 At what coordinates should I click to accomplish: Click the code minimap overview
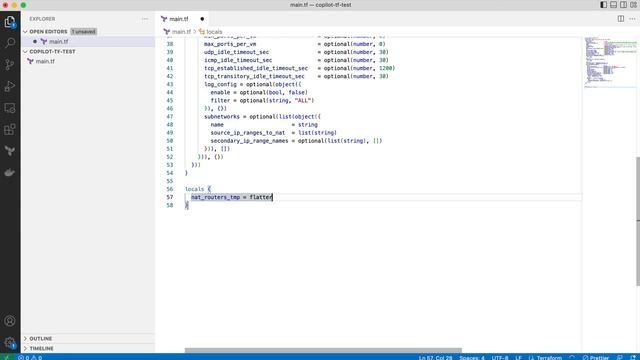click(x=610, y=62)
